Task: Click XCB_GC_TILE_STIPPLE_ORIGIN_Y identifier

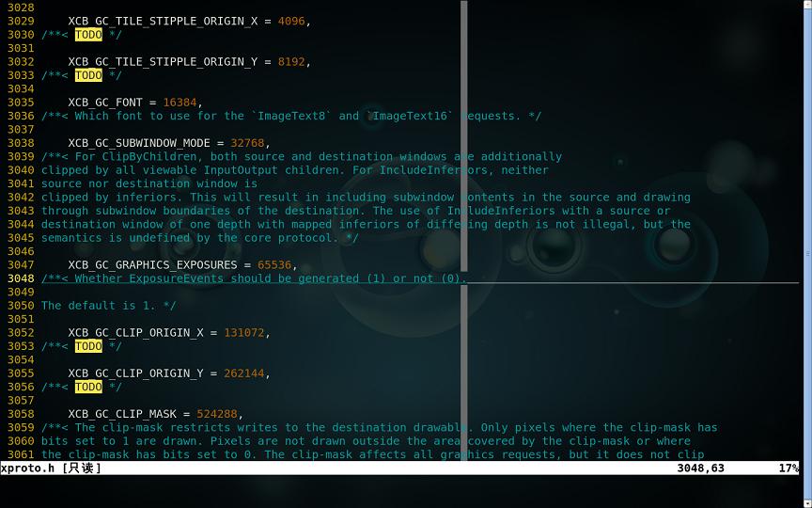Action: [164, 62]
